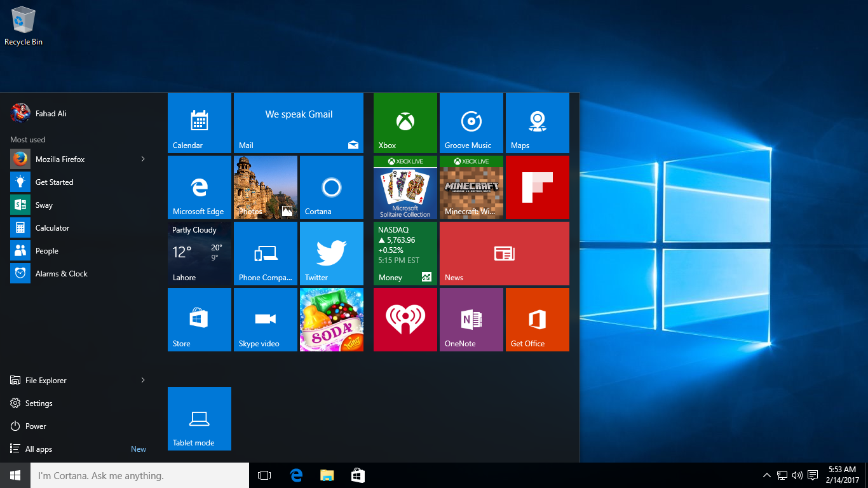Open the Action Center notifications icon

(813, 475)
